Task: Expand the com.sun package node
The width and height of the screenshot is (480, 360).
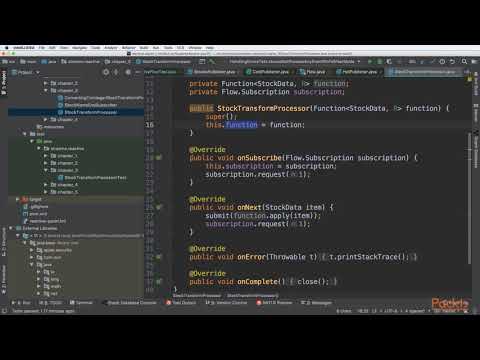Action: (x=32, y=257)
